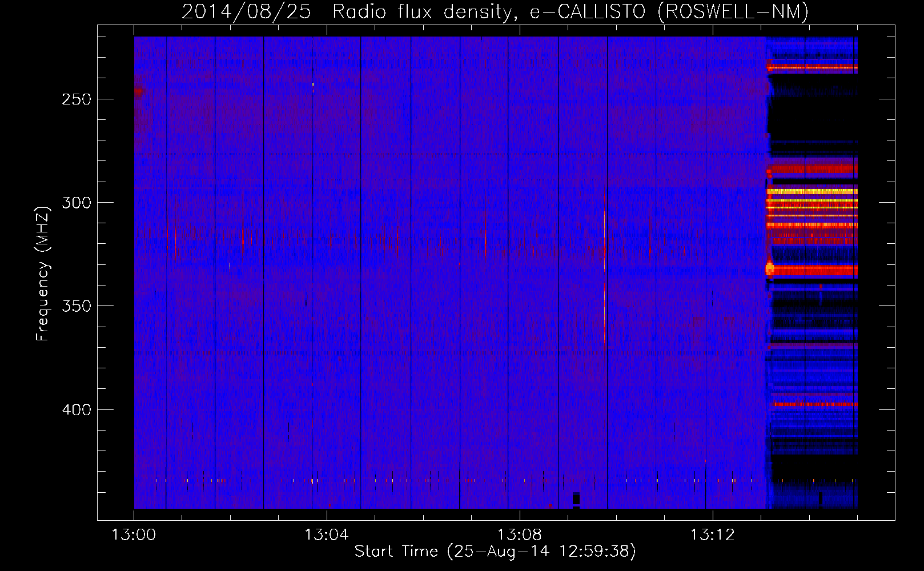Click the "13:12" time tick label
The height and width of the screenshot is (571, 924).
713,534
